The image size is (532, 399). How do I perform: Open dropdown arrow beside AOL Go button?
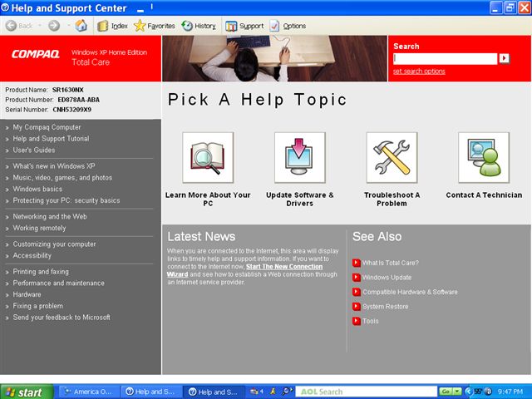[457, 392]
